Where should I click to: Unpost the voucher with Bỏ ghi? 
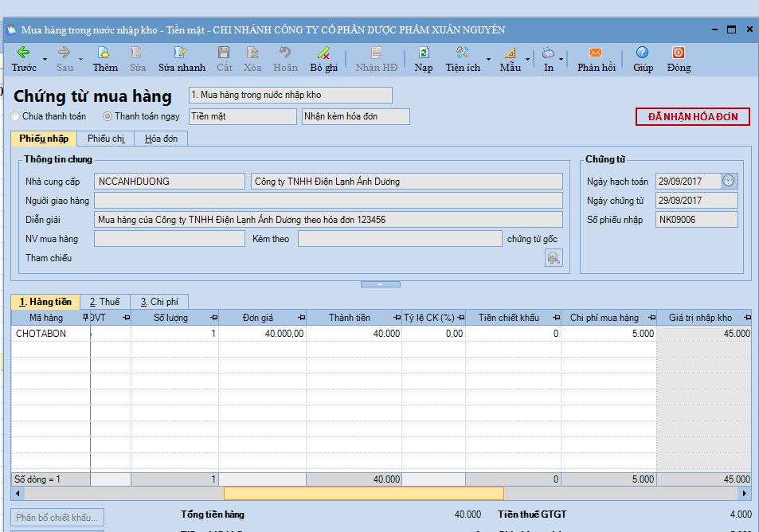324,59
